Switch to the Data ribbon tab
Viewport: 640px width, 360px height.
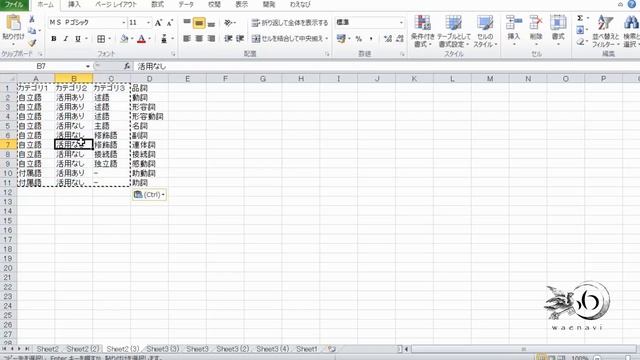coord(186,4)
